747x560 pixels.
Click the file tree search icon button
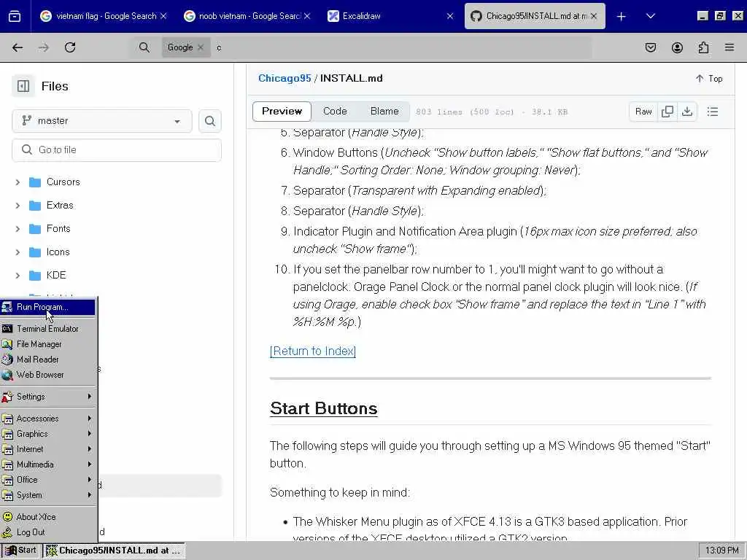coord(209,121)
